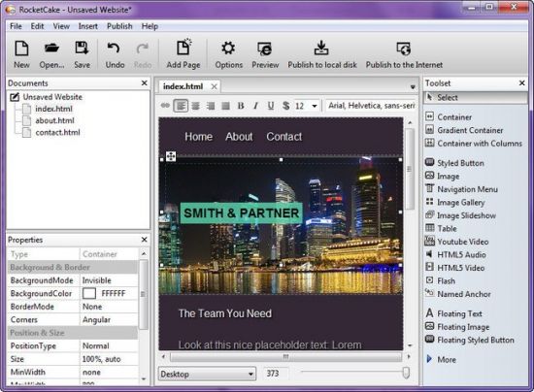Align text right
The height and width of the screenshot is (392, 534).
pos(211,106)
